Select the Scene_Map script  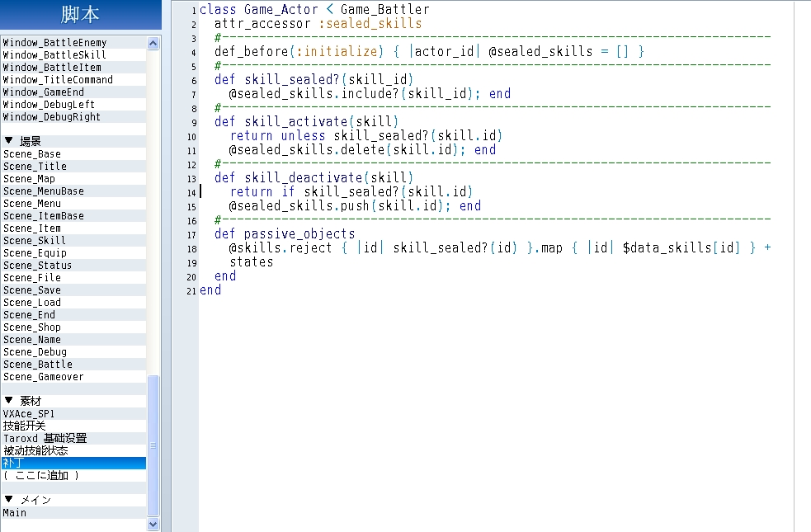click(x=74, y=179)
